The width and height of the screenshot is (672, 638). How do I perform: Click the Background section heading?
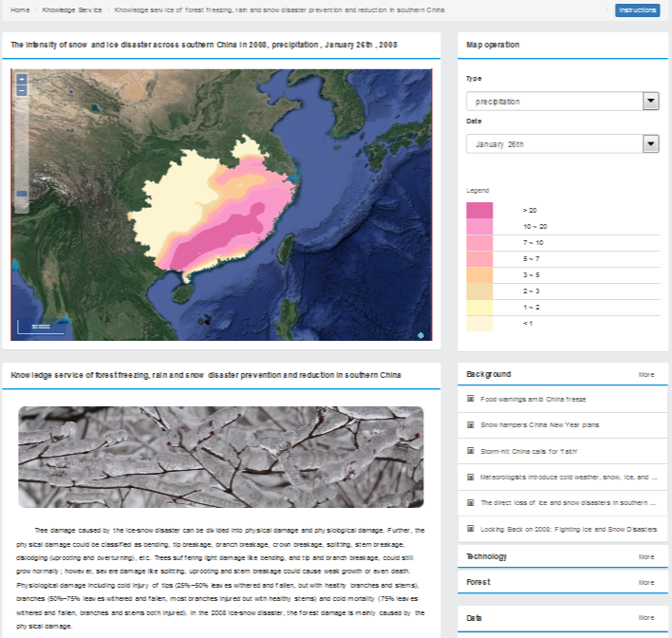click(489, 374)
